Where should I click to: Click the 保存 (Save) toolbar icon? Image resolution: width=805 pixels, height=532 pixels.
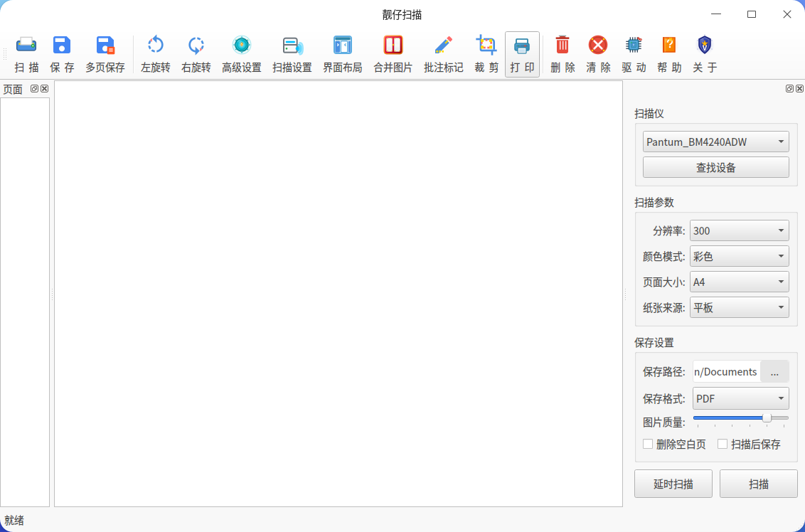tap(62, 54)
